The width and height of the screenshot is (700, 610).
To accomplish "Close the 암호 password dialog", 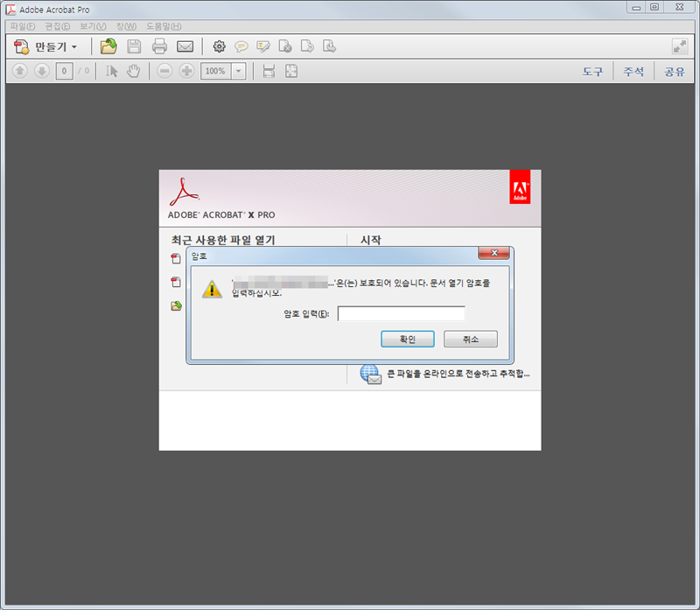I will [493, 253].
